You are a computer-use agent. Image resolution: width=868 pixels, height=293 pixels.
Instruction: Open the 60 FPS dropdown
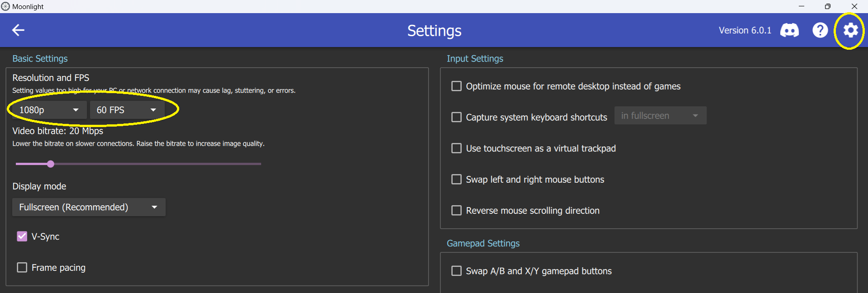pos(127,110)
